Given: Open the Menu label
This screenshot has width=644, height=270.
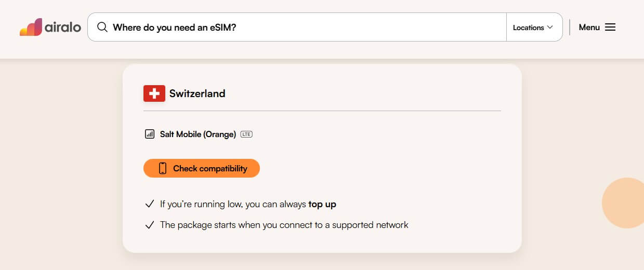Looking at the screenshot, I should pyautogui.click(x=589, y=28).
